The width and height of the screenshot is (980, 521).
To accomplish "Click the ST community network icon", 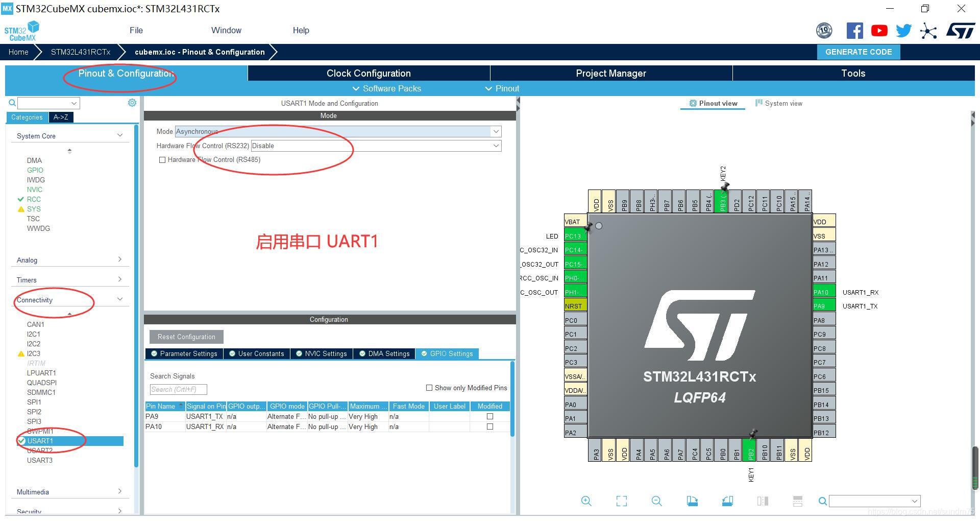I will (928, 31).
